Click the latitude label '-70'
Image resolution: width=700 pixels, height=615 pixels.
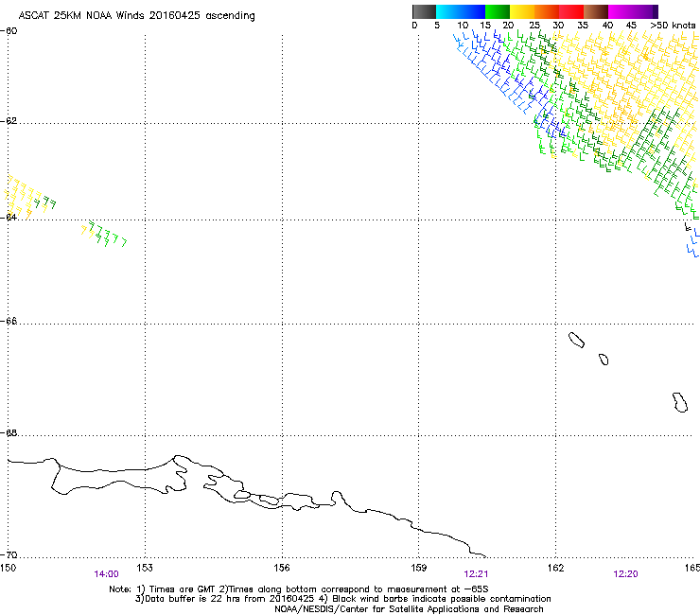[9, 555]
